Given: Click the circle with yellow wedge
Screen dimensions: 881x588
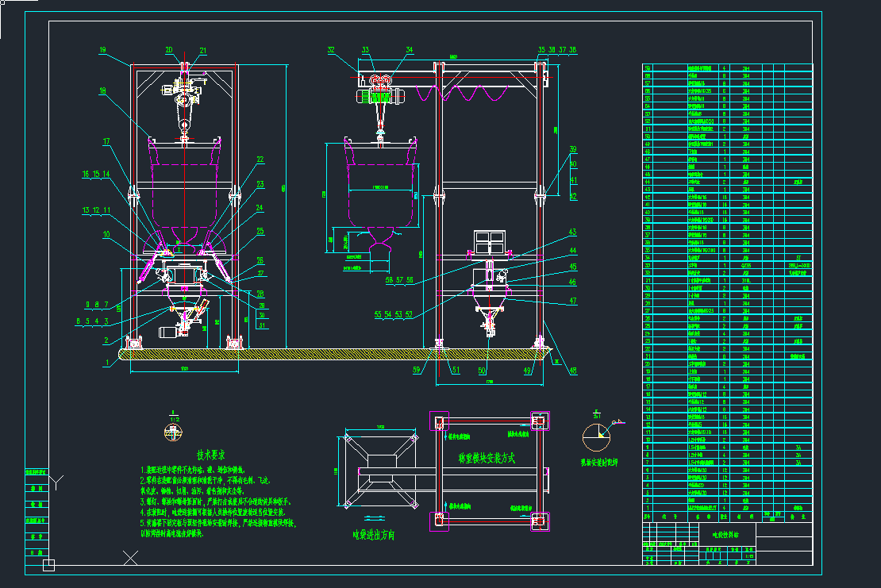Looking at the screenshot, I should (596, 436).
